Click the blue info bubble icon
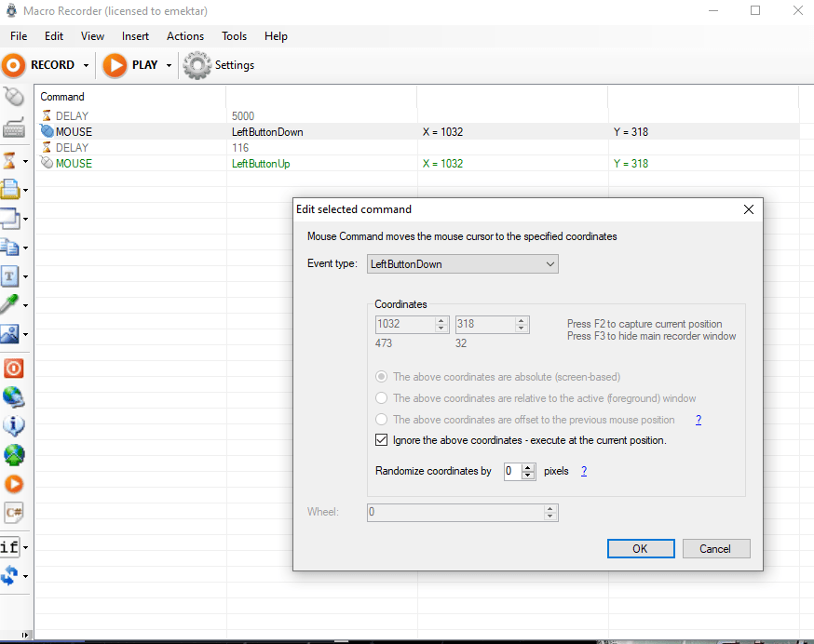The height and width of the screenshot is (644, 814). [14, 426]
